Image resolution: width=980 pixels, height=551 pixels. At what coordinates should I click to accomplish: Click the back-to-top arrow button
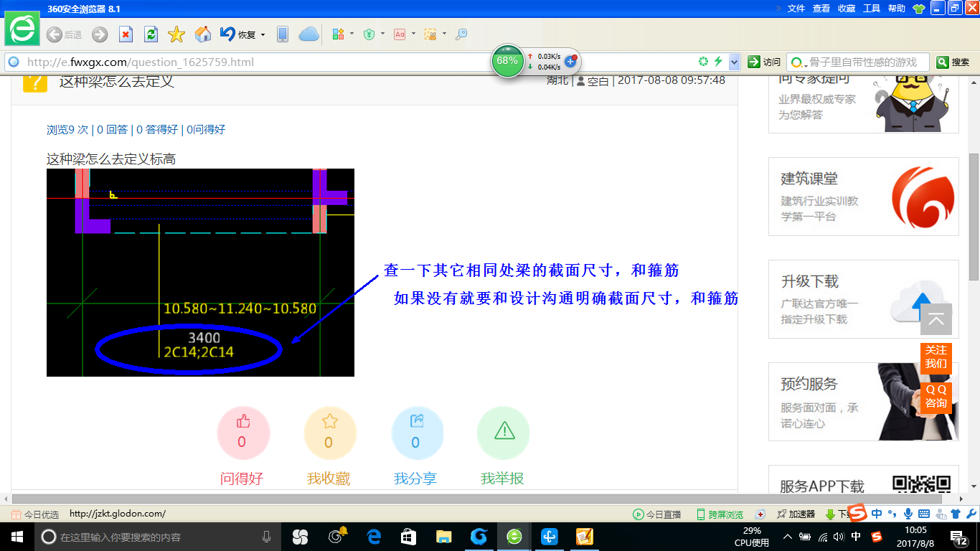(x=936, y=319)
